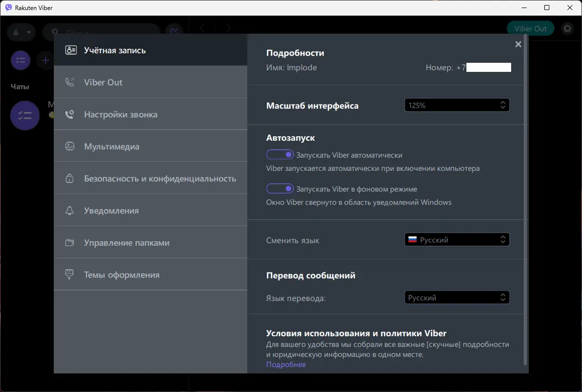This screenshot has height=392, width=582.
Task: Click the folder icon for Управление папками
Action: click(x=70, y=243)
